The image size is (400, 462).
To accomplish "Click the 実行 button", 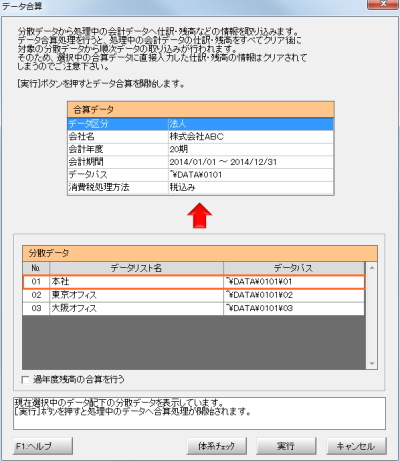I will pyautogui.click(x=286, y=446).
